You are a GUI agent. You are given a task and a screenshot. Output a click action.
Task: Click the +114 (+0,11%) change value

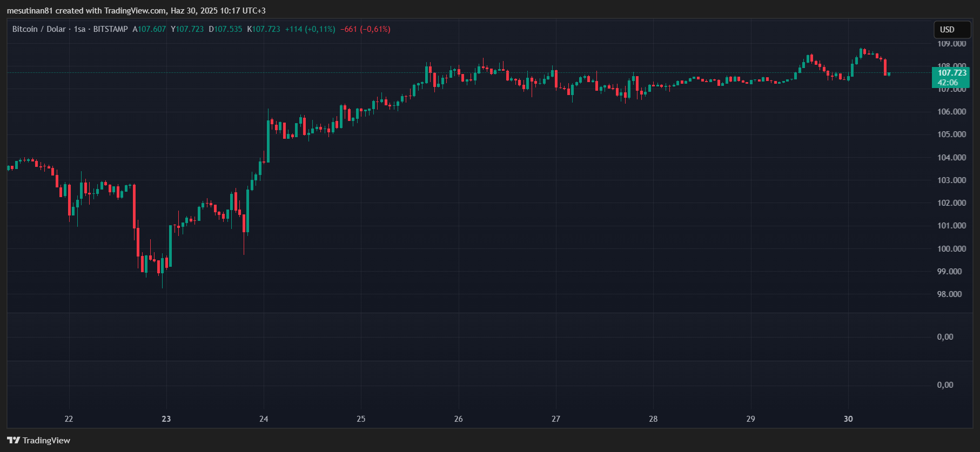tap(310, 29)
